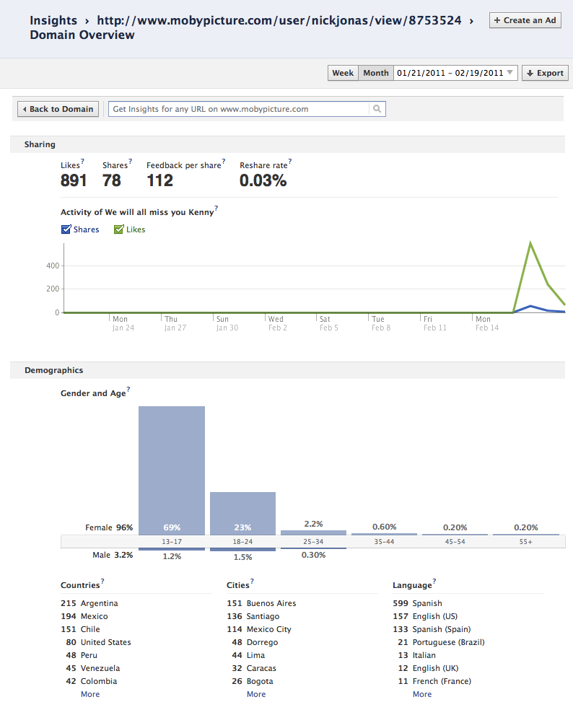Click help icon next to Reshare rate
Viewport: 573px width, 728px height.
[x=290, y=162]
